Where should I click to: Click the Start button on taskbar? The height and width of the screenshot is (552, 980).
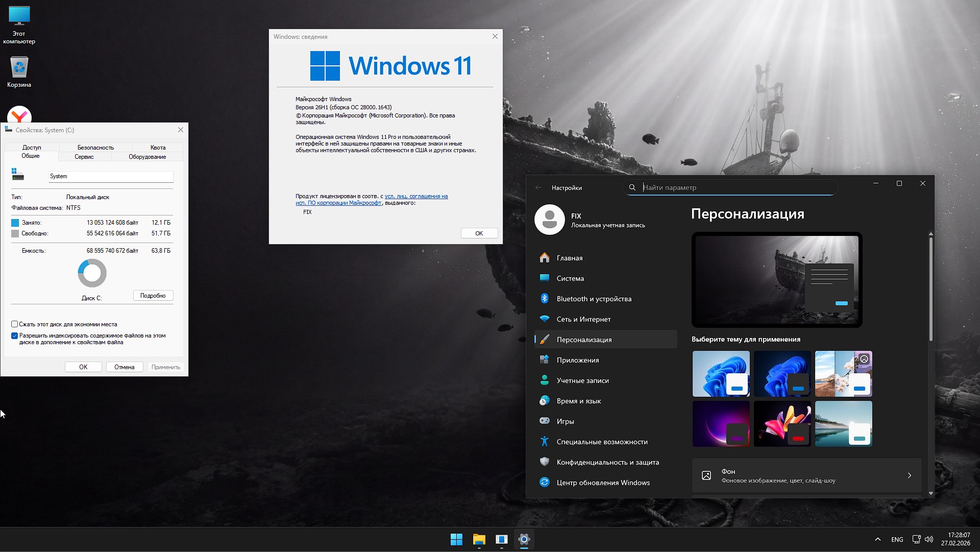click(x=456, y=539)
